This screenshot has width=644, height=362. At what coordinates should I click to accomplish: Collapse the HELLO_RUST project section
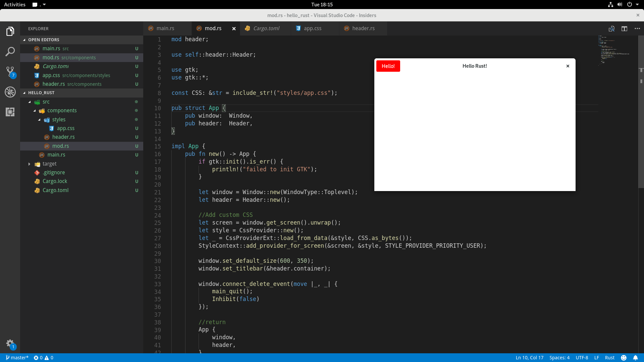24,93
